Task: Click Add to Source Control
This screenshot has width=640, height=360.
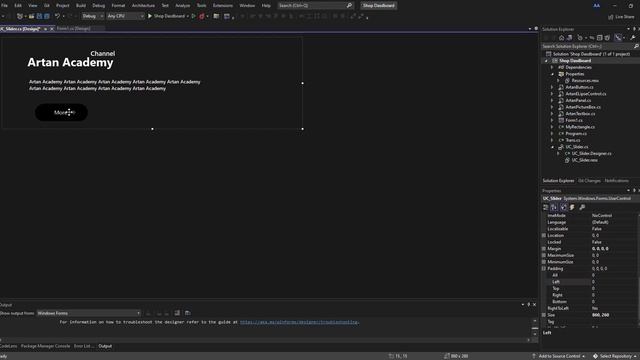Action: click(x=559, y=356)
